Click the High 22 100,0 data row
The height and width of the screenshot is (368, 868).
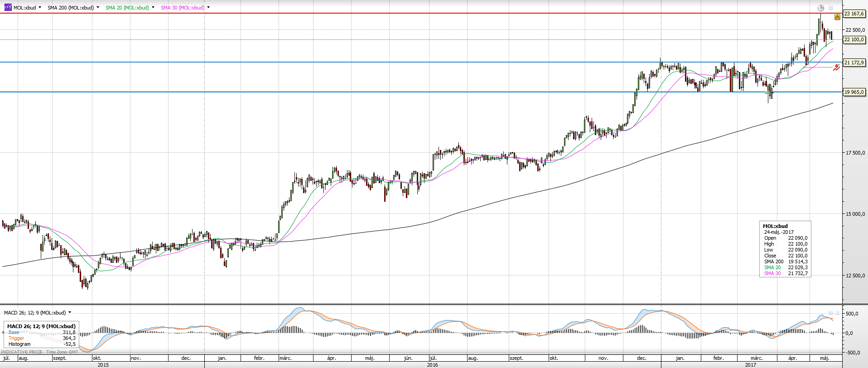[x=786, y=244]
